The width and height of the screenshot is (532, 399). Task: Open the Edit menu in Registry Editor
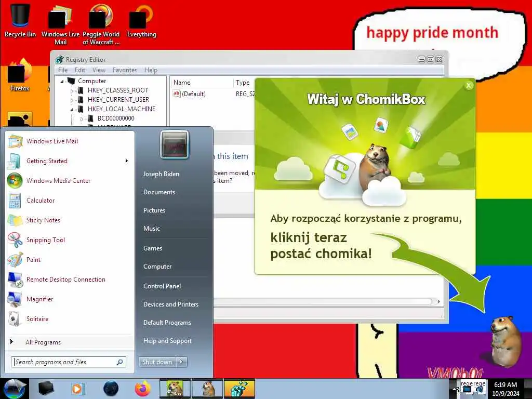pos(80,70)
